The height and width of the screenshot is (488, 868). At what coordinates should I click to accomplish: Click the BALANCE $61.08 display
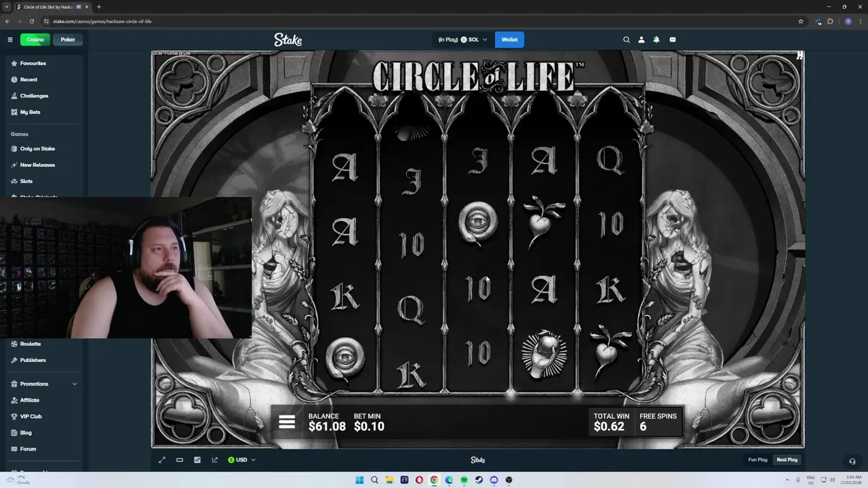(x=327, y=422)
